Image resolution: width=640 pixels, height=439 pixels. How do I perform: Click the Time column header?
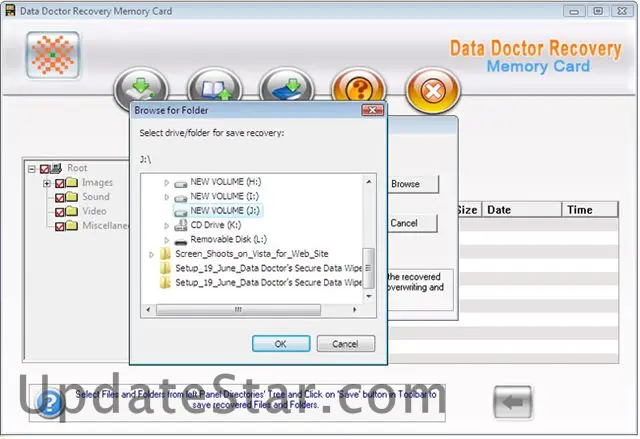(x=590, y=210)
